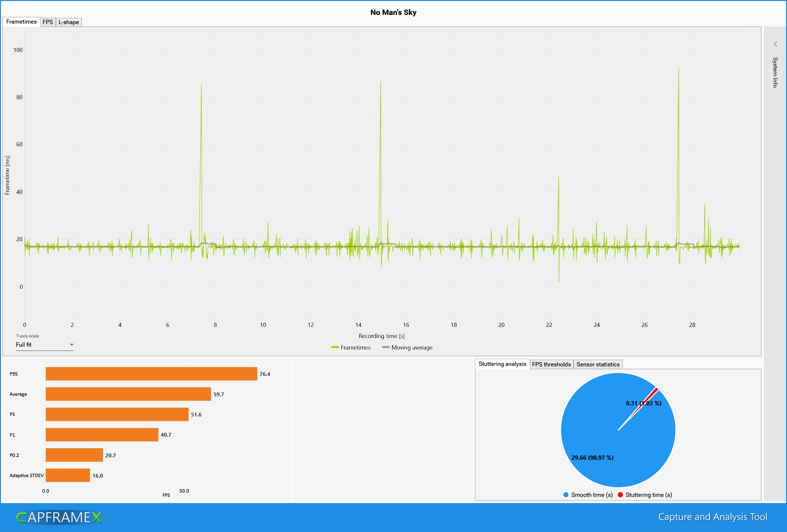Image resolution: width=787 pixels, height=532 pixels.
Task: Open the FPS chart tab
Action: tap(48, 22)
